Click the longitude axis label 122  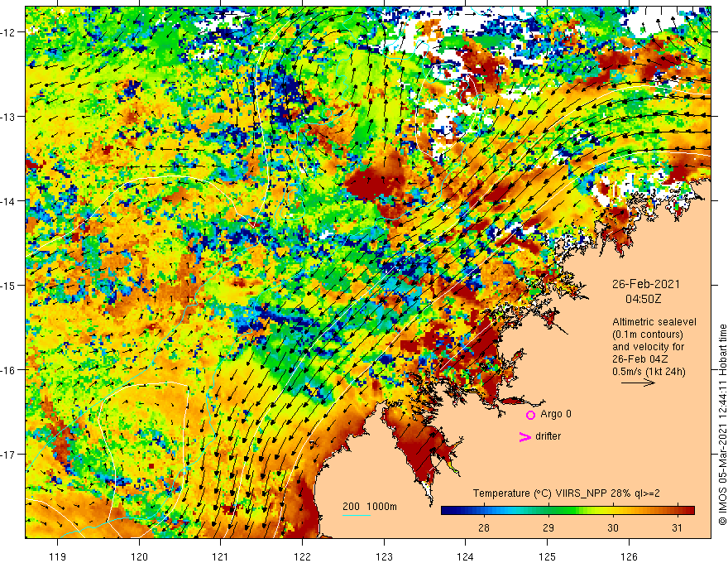pyautogui.click(x=302, y=556)
